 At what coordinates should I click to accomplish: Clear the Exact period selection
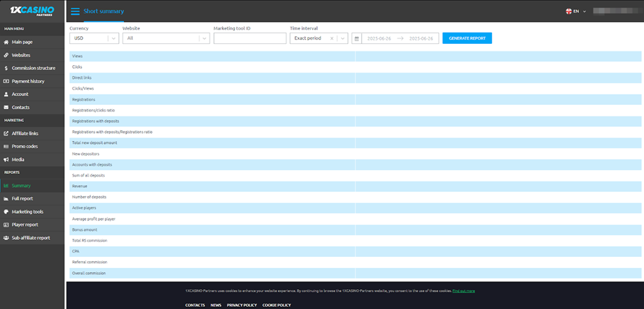click(332, 38)
